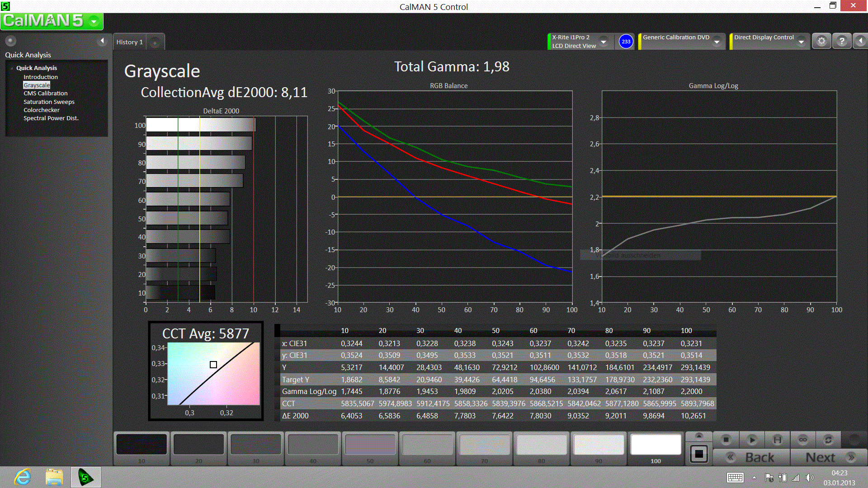Open Saturation Sweeps in Quick Analysis
Screen dimensions: 868x488
pyautogui.click(x=49, y=102)
